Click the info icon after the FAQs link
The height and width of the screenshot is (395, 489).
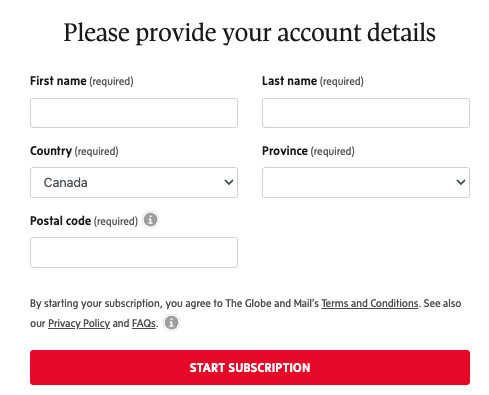(x=172, y=323)
